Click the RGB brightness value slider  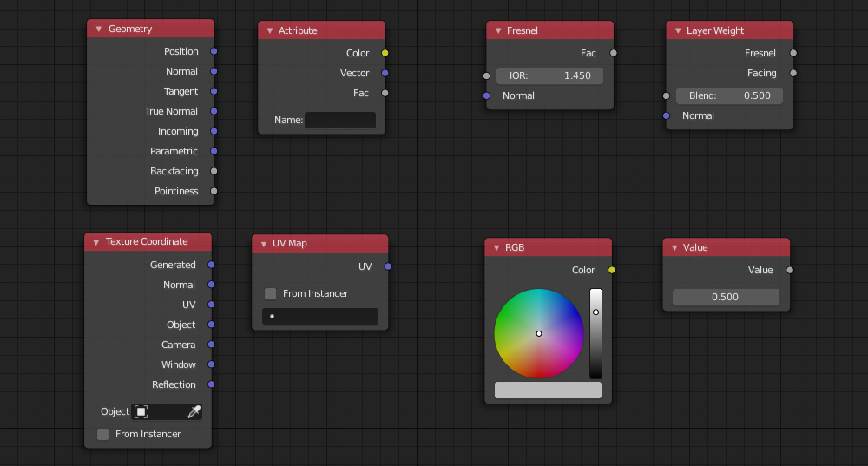(595, 333)
